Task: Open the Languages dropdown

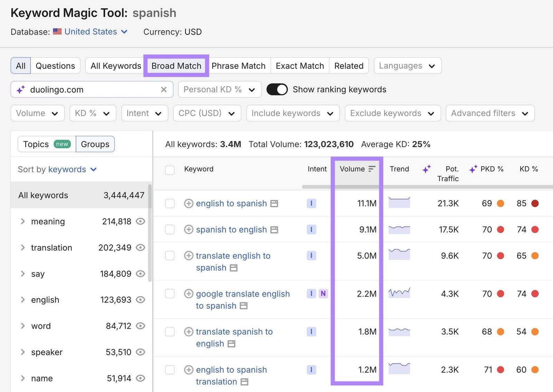Action: tap(407, 66)
